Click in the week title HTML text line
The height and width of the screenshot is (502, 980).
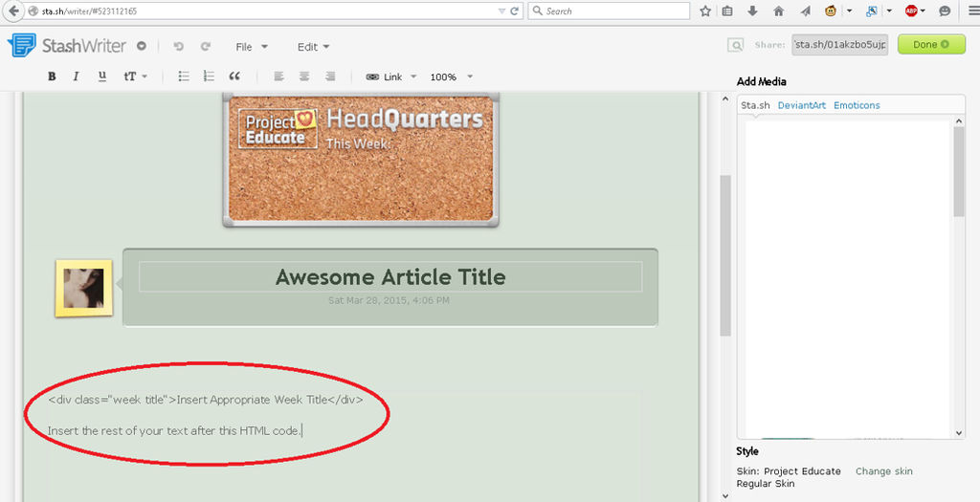click(x=205, y=400)
